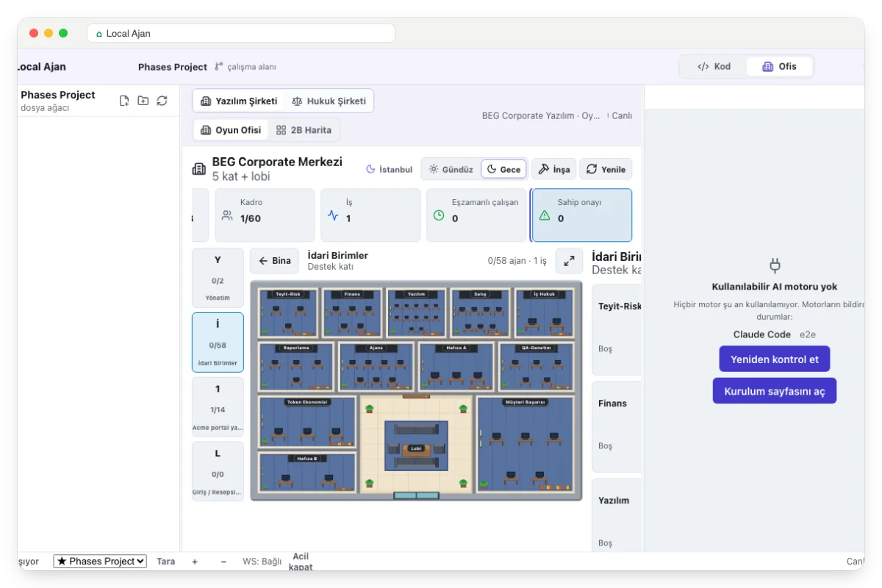This screenshot has height=588, width=882.
Task: Click the Yeniden kontrol et button
Action: point(775,359)
